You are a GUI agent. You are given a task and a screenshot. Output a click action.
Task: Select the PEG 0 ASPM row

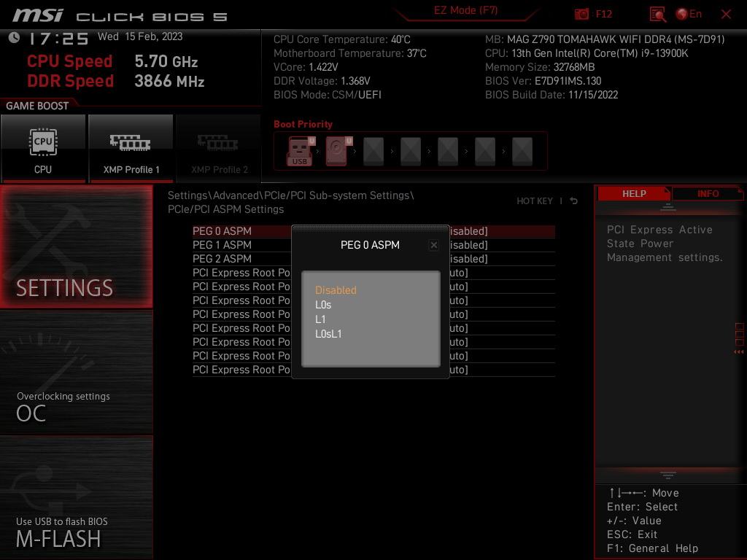(x=373, y=231)
